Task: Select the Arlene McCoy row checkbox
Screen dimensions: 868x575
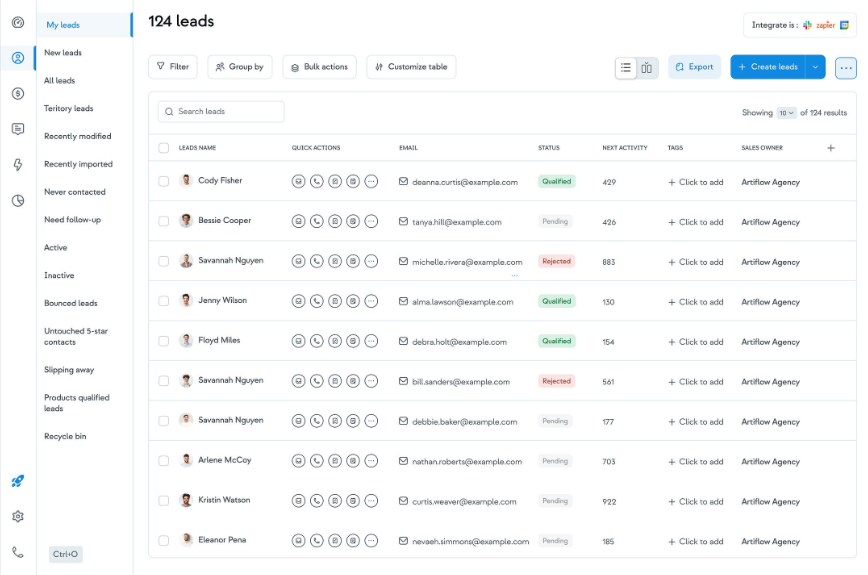Action: pyautogui.click(x=163, y=460)
